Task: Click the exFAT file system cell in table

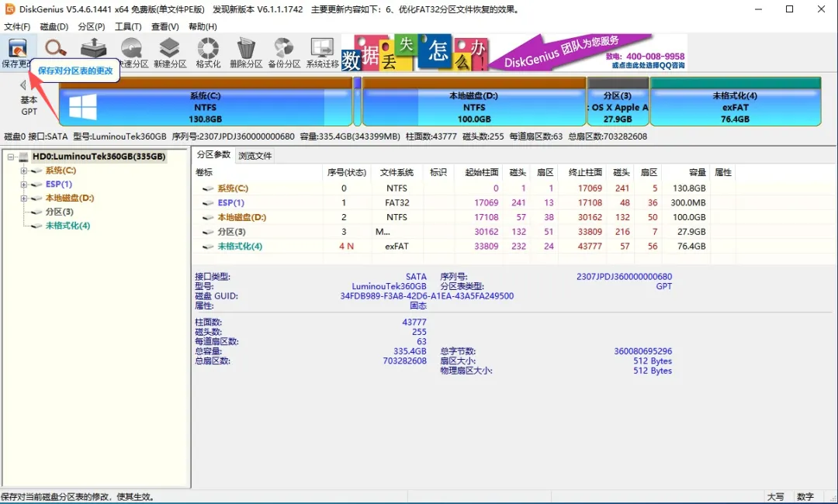Action: (396, 246)
